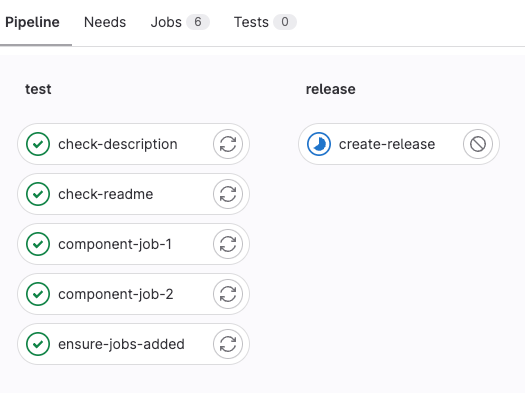
Task: Retry the component-job-1 job
Action: [x=228, y=244]
